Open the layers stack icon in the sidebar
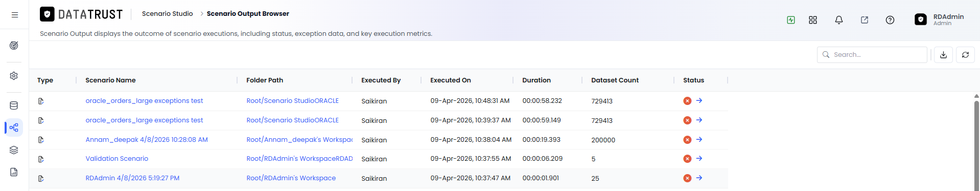This screenshot has height=191, width=980. [14, 150]
